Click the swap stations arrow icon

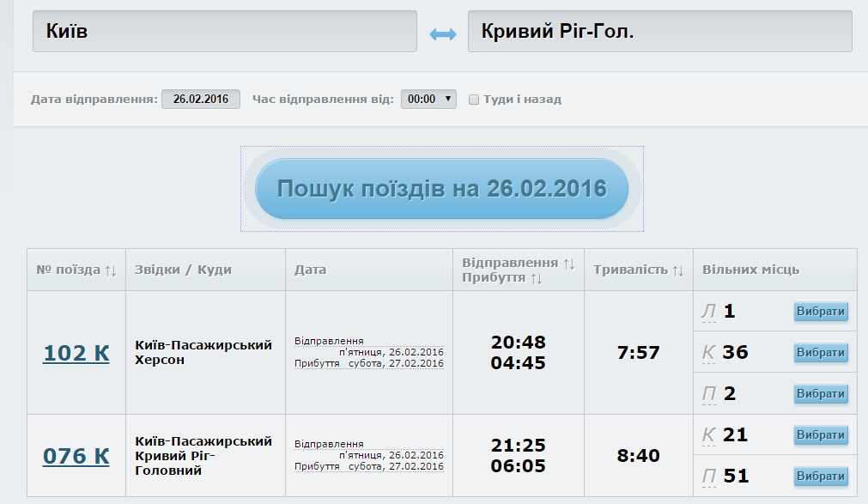click(x=442, y=34)
